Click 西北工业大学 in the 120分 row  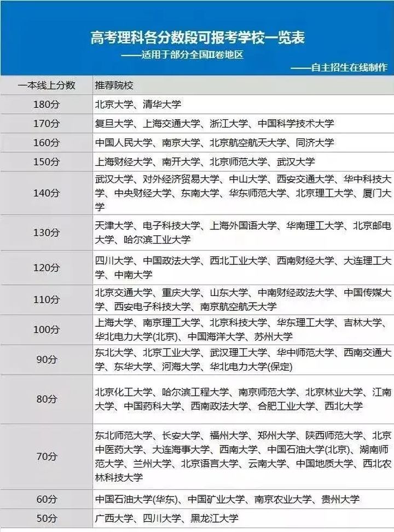point(238,261)
